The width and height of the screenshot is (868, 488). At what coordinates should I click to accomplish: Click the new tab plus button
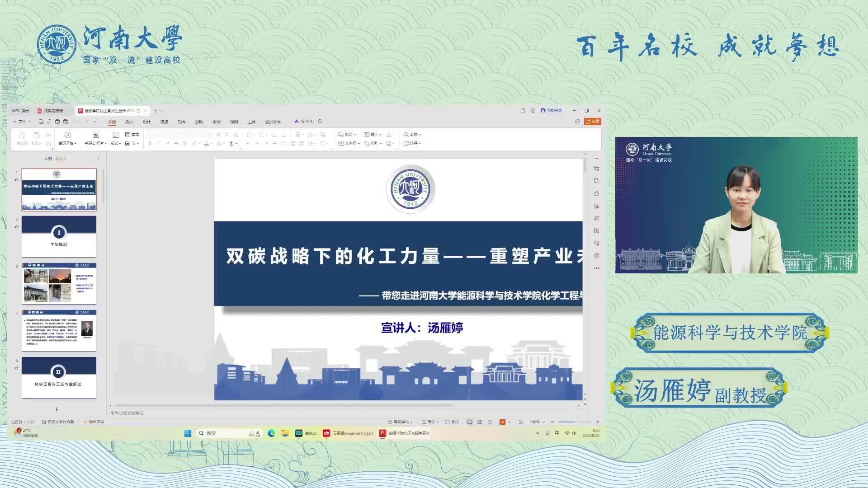click(x=156, y=111)
